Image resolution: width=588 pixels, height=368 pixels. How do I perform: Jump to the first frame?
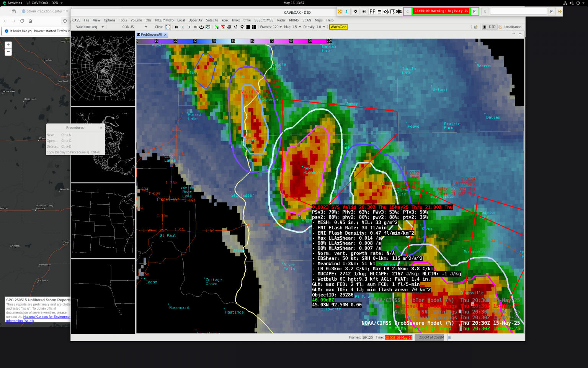tap(176, 27)
